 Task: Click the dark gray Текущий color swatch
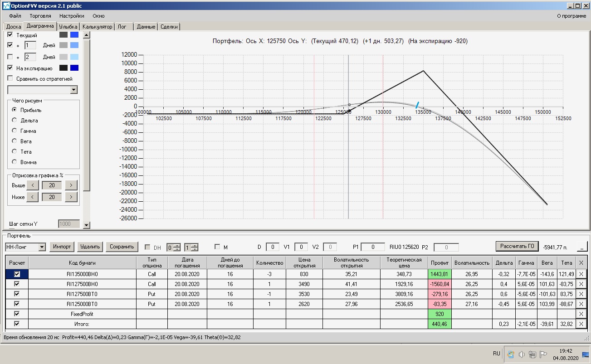pyautogui.click(x=63, y=35)
